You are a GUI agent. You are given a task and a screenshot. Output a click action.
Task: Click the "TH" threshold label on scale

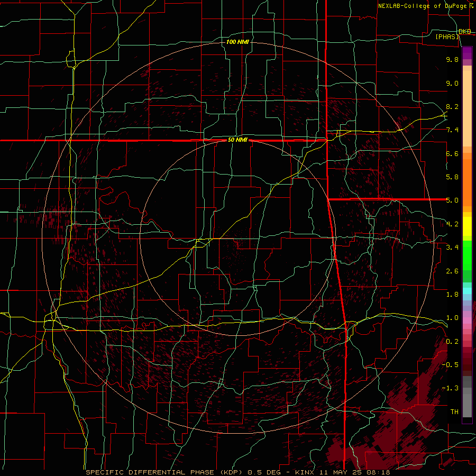coord(454,412)
